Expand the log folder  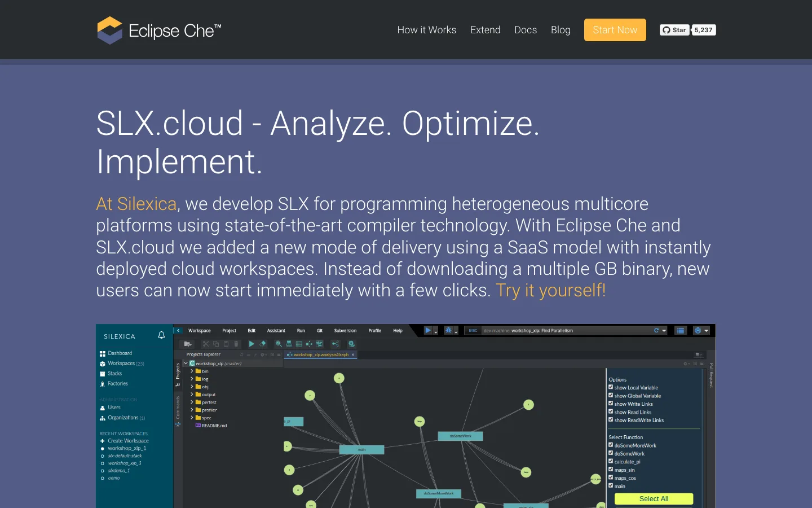(x=192, y=379)
